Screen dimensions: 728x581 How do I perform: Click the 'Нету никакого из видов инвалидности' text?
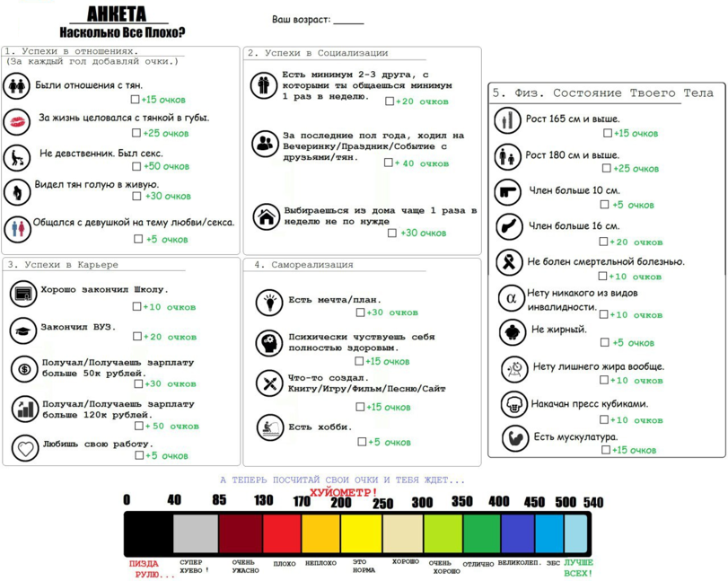point(583,300)
